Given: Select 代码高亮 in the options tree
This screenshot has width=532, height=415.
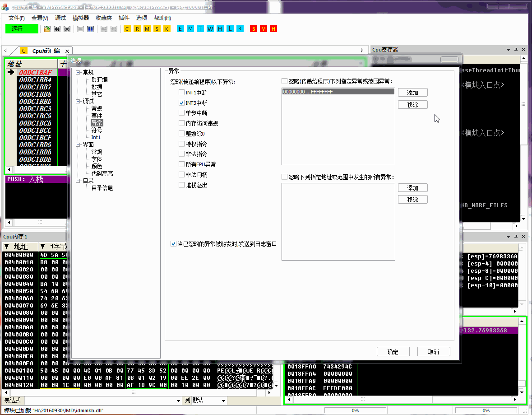Looking at the screenshot, I should click(x=102, y=173).
